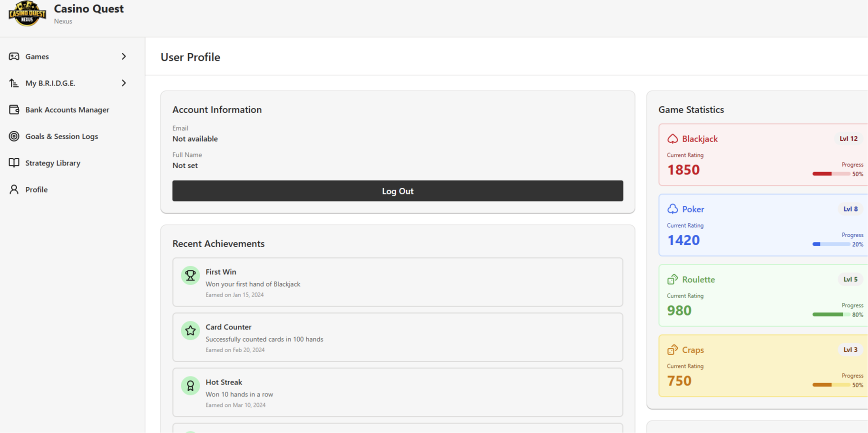Click the Blackjack rating 1850

[x=683, y=170]
